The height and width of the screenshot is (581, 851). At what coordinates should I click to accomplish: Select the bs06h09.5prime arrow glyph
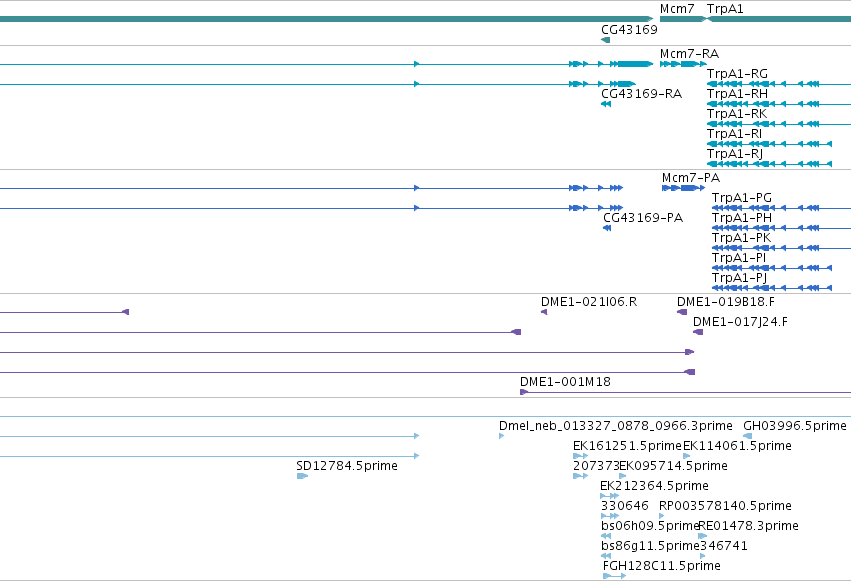[606, 537]
